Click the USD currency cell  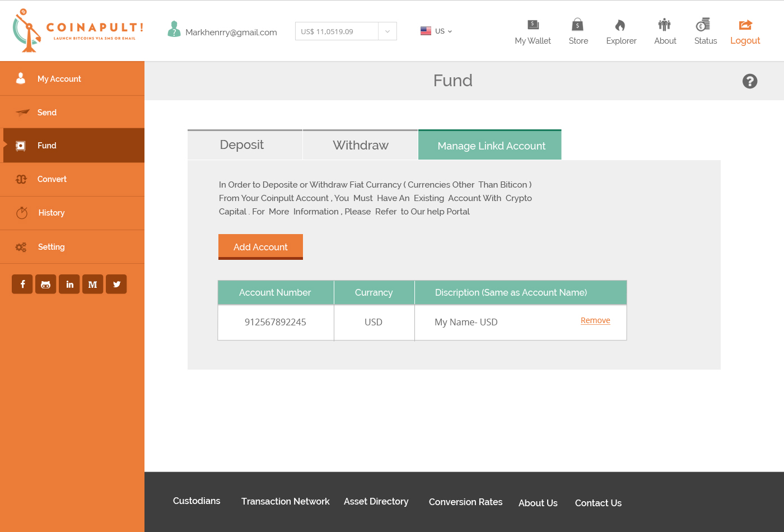coord(374,322)
